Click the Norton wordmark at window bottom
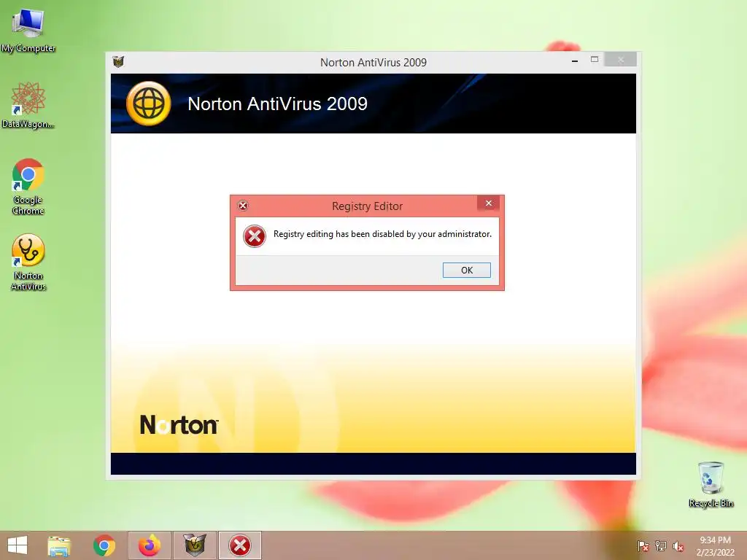This screenshot has width=747, height=560. point(179,424)
